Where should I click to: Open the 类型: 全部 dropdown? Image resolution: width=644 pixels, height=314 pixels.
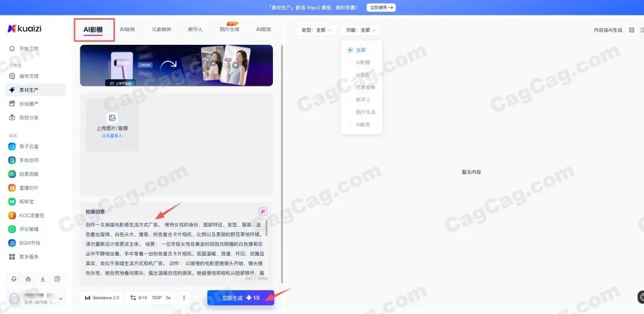click(x=316, y=30)
